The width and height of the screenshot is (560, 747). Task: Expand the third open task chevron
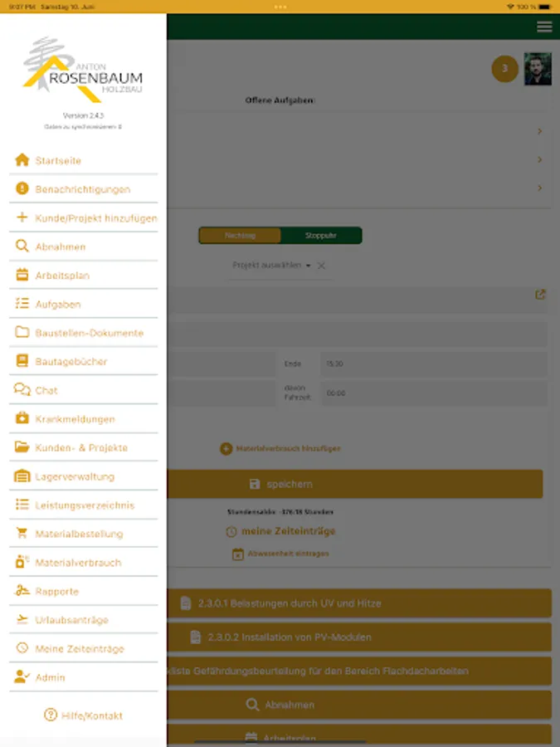(539, 188)
